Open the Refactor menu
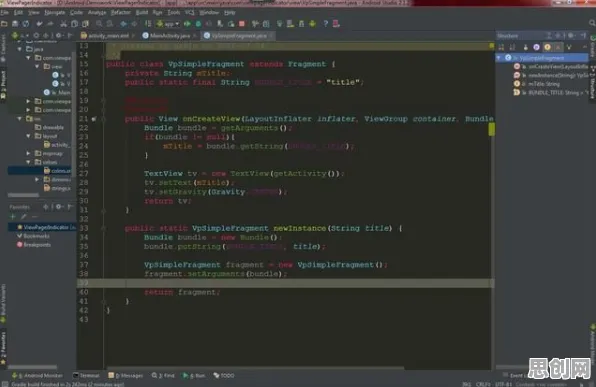This screenshot has height=387, width=596. click(120, 13)
